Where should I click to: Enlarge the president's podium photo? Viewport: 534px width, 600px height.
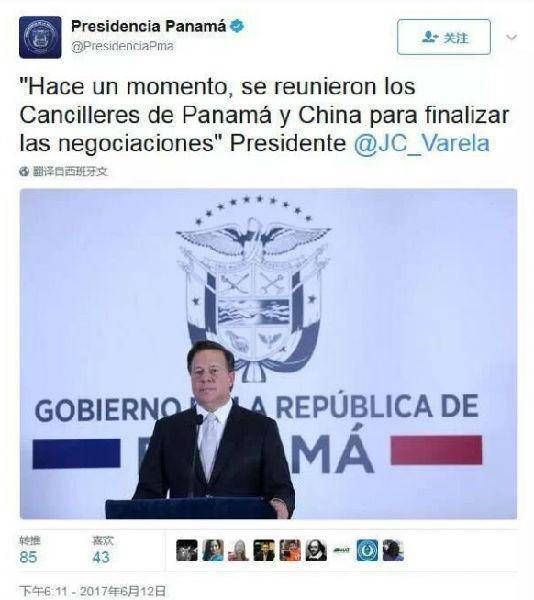(x=268, y=354)
